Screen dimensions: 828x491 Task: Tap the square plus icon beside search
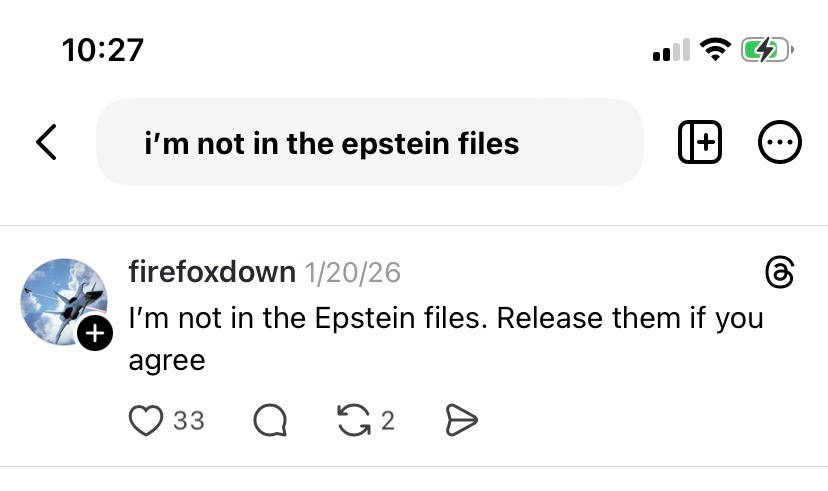point(700,143)
